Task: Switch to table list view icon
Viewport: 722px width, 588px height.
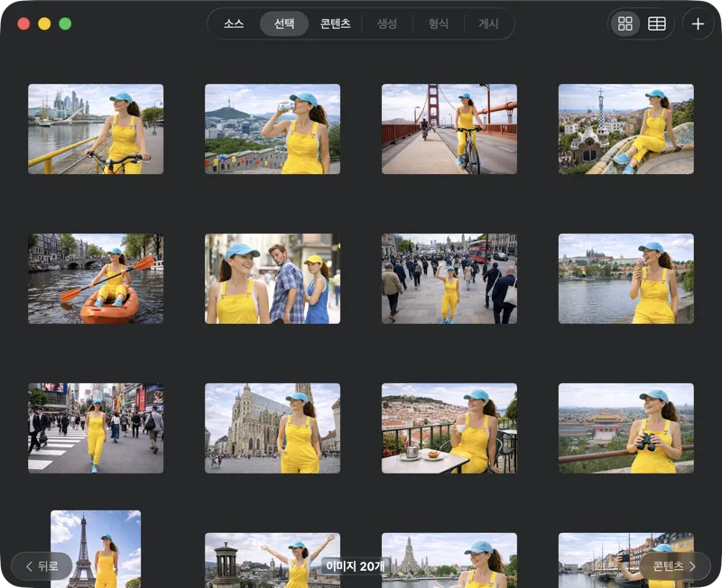Action: pos(657,24)
